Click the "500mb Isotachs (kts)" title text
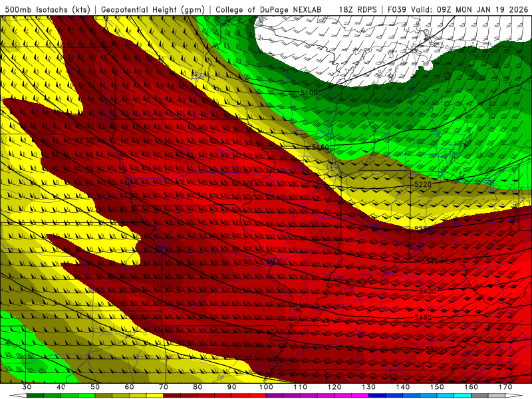This screenshot has width=532, height=399. (x=48, y=9)
